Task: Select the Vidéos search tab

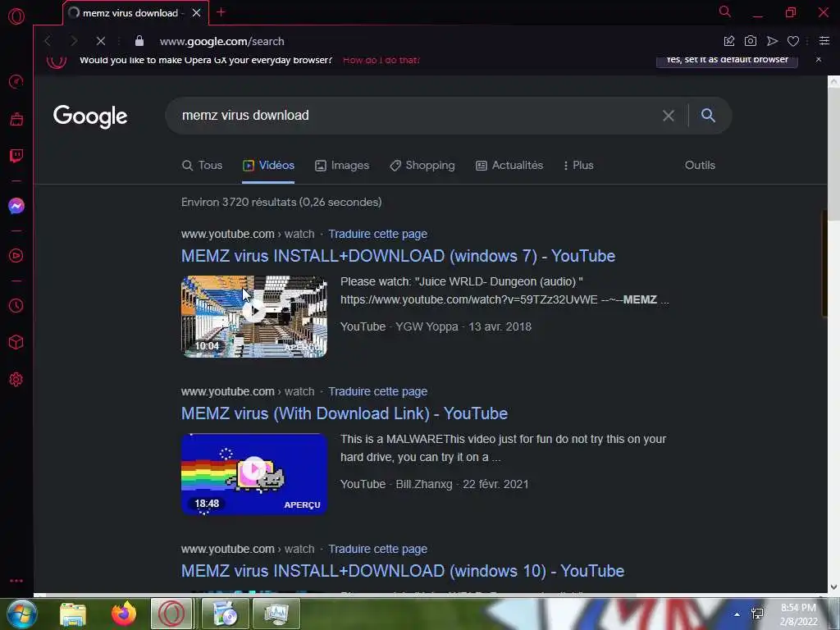Action: (268, 165)
